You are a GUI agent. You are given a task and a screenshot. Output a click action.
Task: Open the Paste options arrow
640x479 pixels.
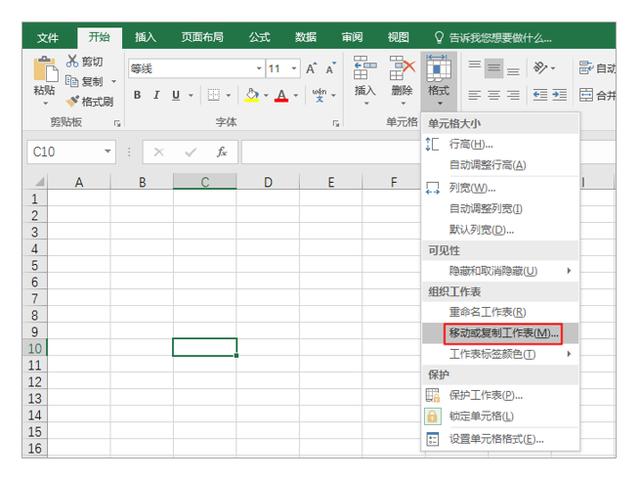(45, 103)
